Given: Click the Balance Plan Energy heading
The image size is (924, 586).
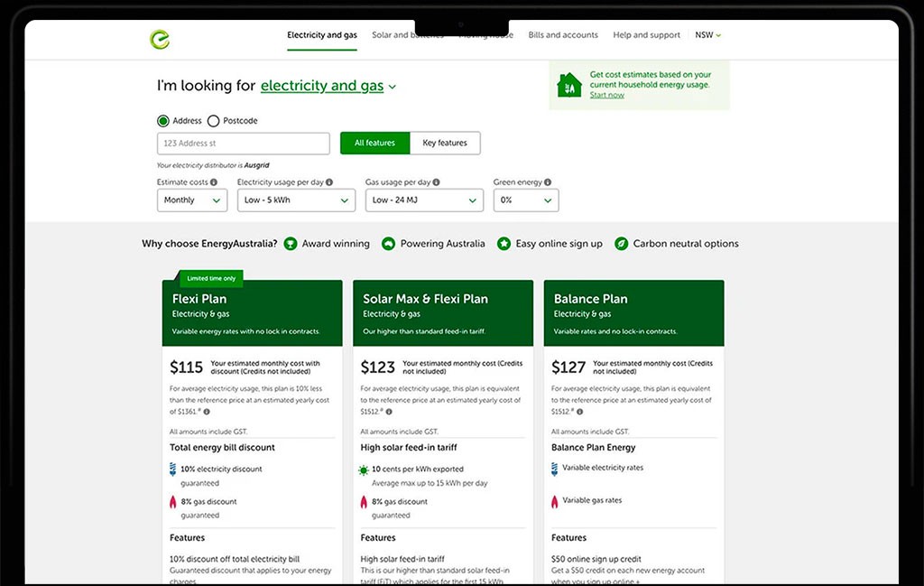Looking at the screenshot, I should [x=594, y=448].
